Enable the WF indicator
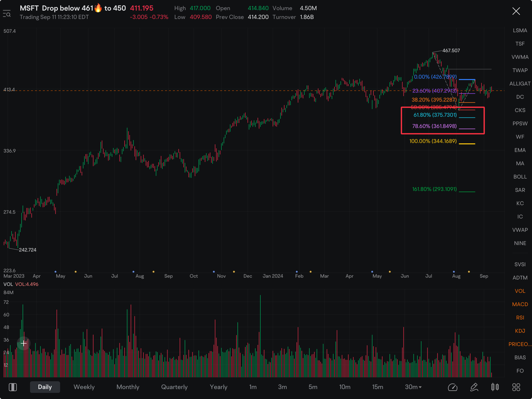532x399 pixels. pyautogui.click(x=520, y=137)
